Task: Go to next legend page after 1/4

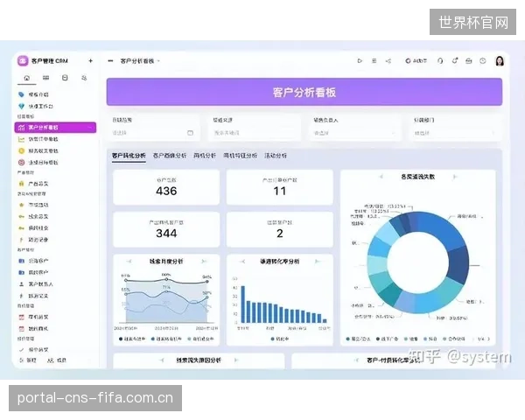Action: tap(489, 339)
